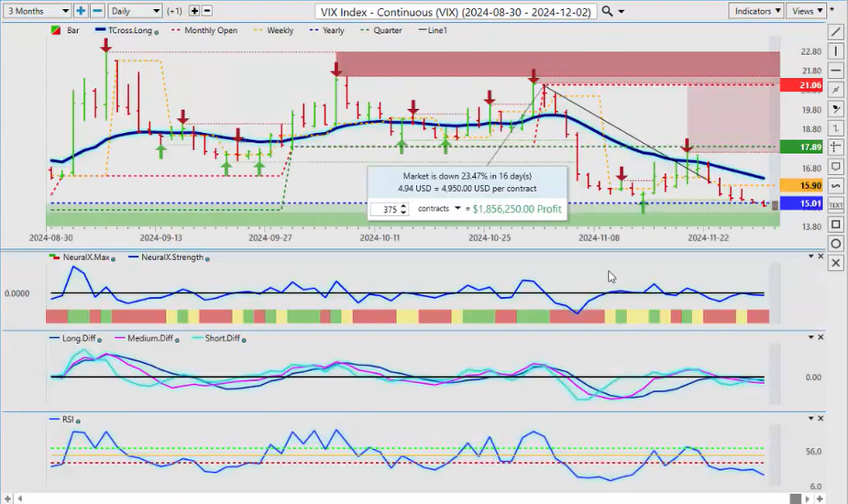Select the vertical line drawing tool
Viewport: 848px width, 504px height.
[835, 51]
